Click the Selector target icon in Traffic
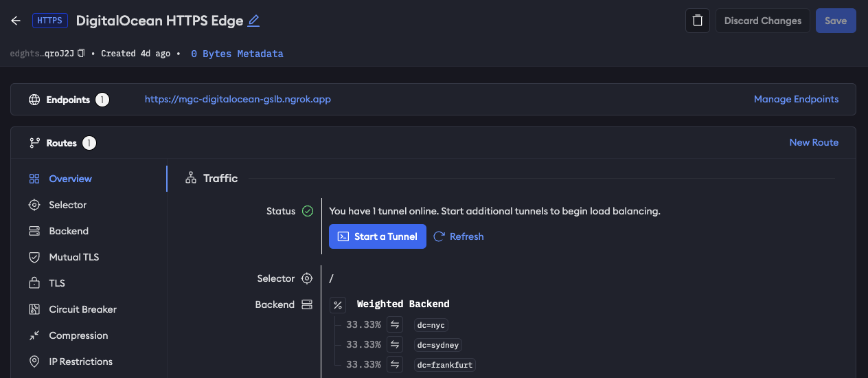 tap(307, 278)
